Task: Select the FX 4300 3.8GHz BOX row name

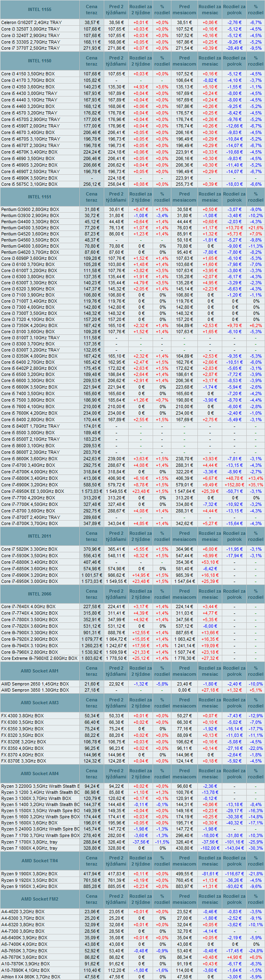Action: (22, 716)
